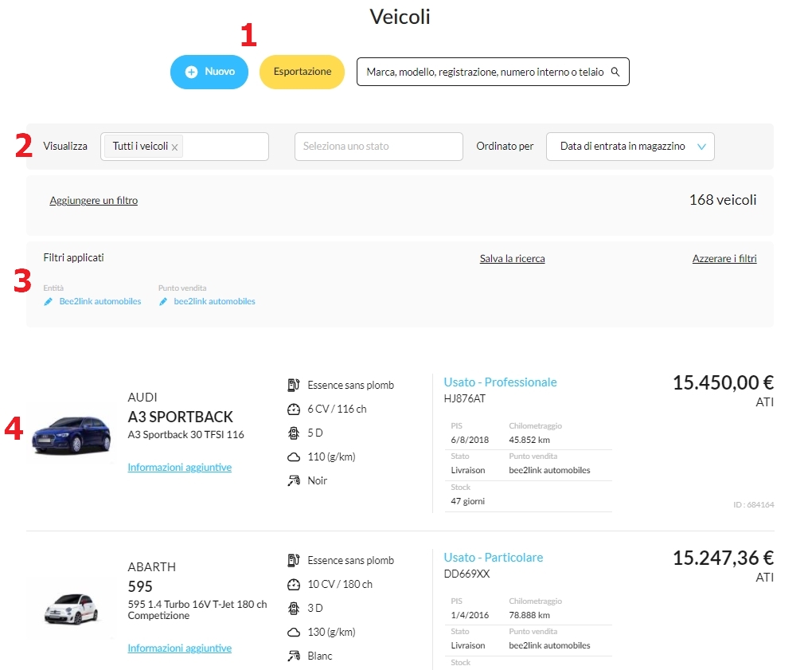This screenshot has width=812, height=670.
Task: Focus the vehicle search field
Action: pyautogui.click(x=493, y=72)
